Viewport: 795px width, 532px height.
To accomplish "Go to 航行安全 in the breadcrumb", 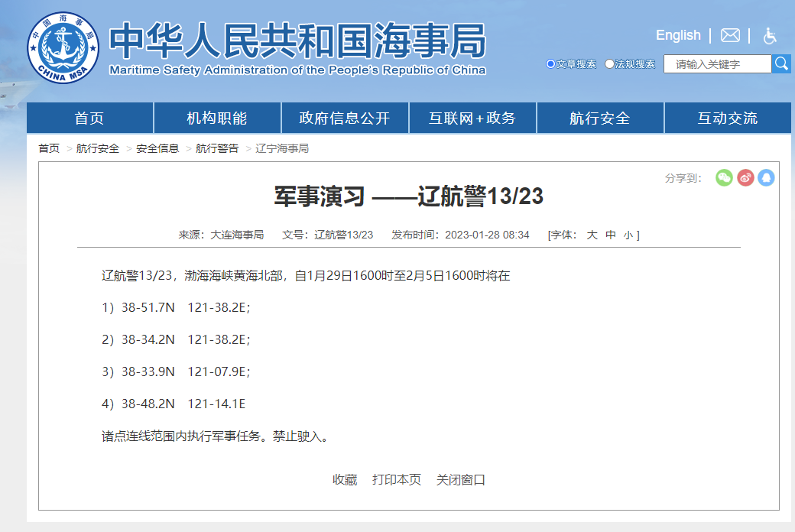I will tap(97, 148).
